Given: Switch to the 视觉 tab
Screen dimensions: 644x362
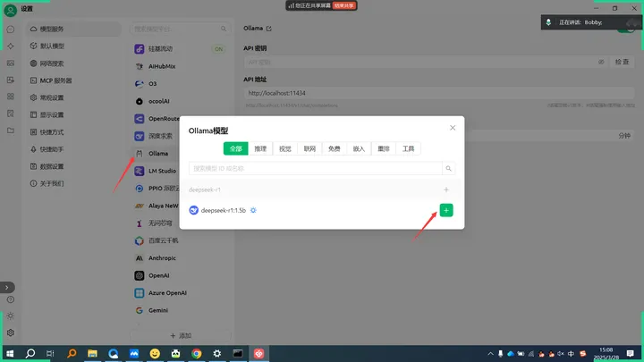Looking at the screenshot, I should click(285, 148).
